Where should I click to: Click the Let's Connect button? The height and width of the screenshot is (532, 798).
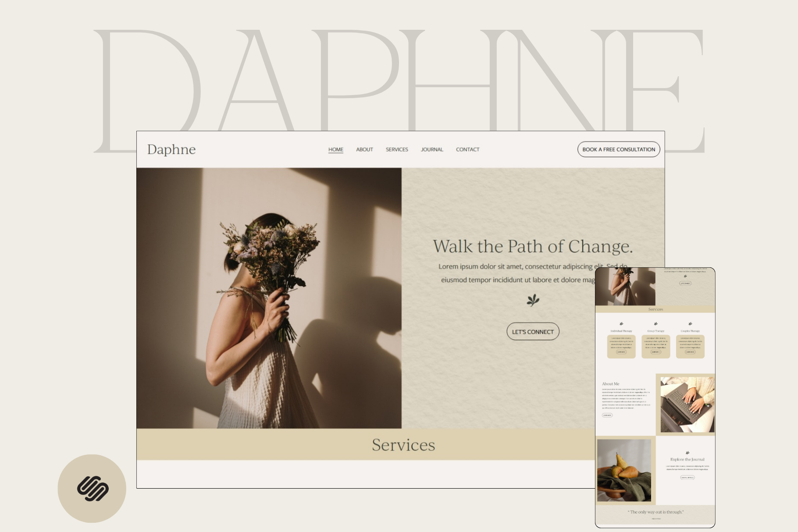533,332
